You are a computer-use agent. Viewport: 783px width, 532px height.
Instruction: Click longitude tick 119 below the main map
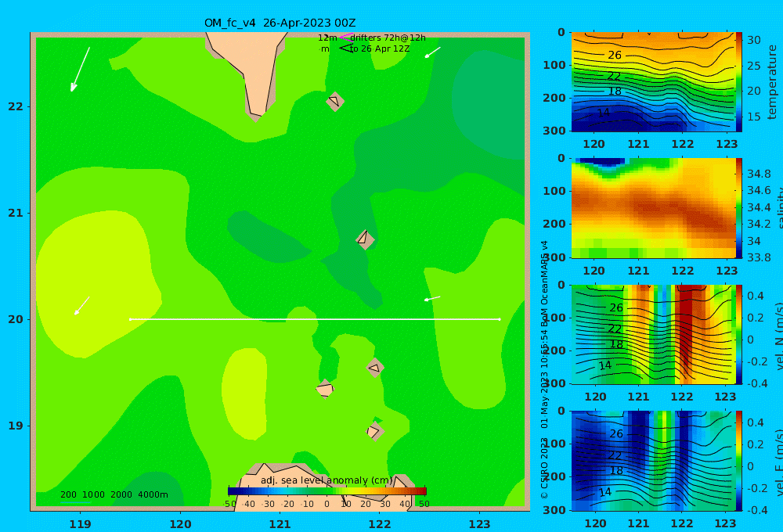pos(80,524)
